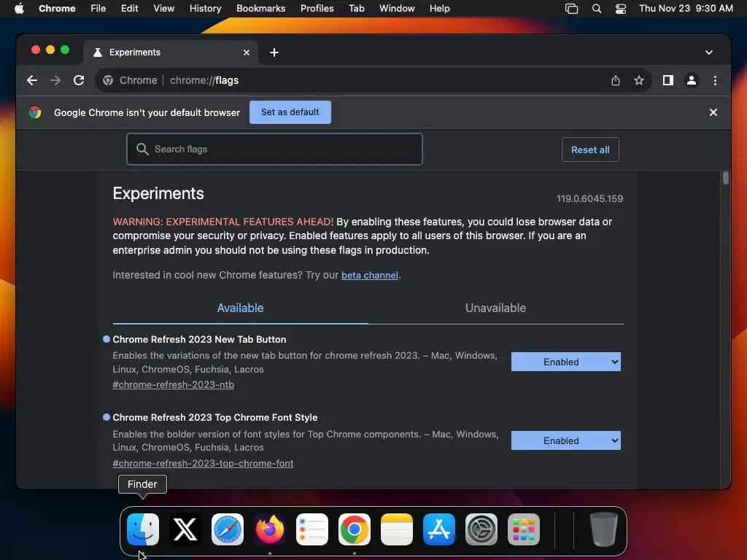Switch to the Unavailable tab
Image resolution: width=747 pixels, height=560 pixels.
(x=495, y=308)
